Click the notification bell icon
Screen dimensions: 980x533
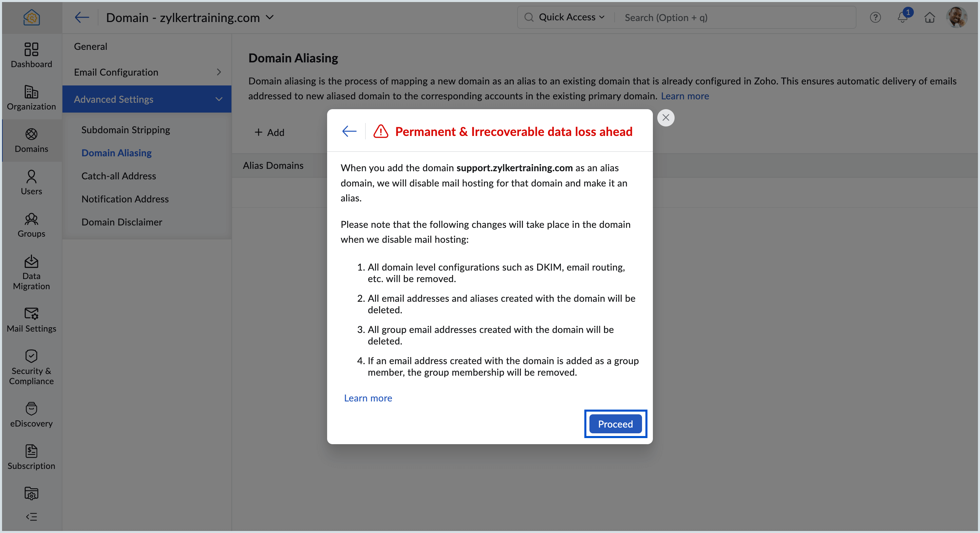pos(902,18)
